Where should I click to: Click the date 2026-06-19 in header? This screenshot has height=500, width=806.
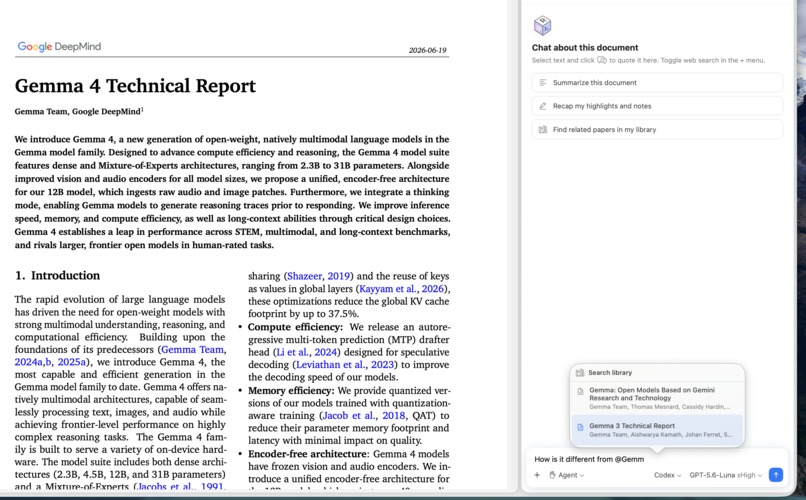point(428,50)
